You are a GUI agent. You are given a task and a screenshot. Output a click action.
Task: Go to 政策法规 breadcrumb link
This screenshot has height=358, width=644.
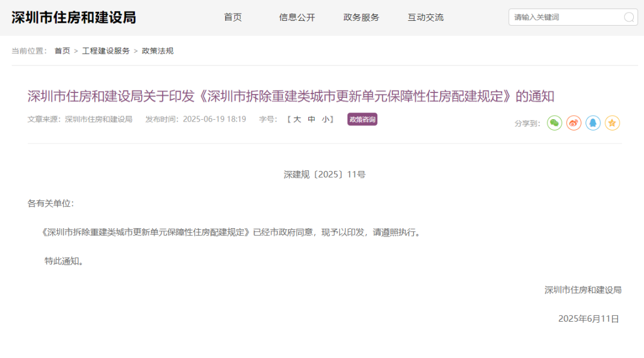(157, 51)
